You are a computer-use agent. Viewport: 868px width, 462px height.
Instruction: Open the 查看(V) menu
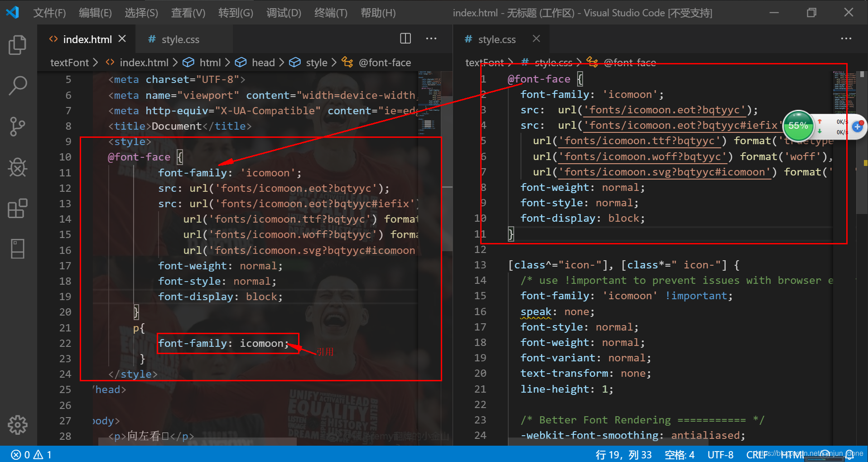tap(188, 13)
